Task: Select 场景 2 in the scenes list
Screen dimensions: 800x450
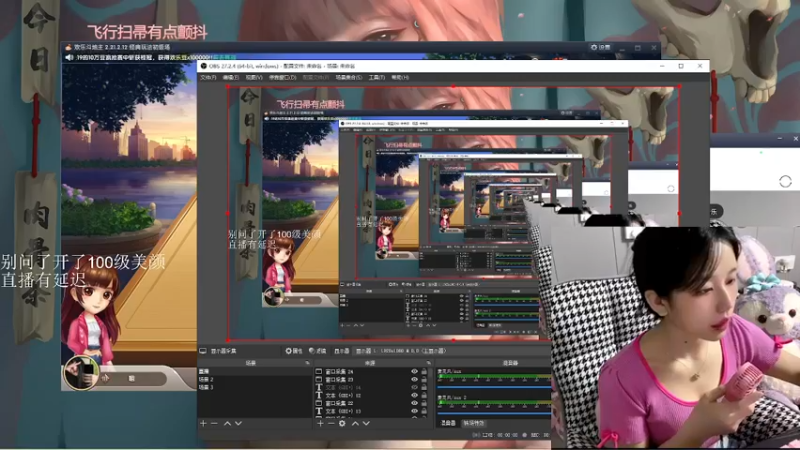Action: (x=255, y=380)
